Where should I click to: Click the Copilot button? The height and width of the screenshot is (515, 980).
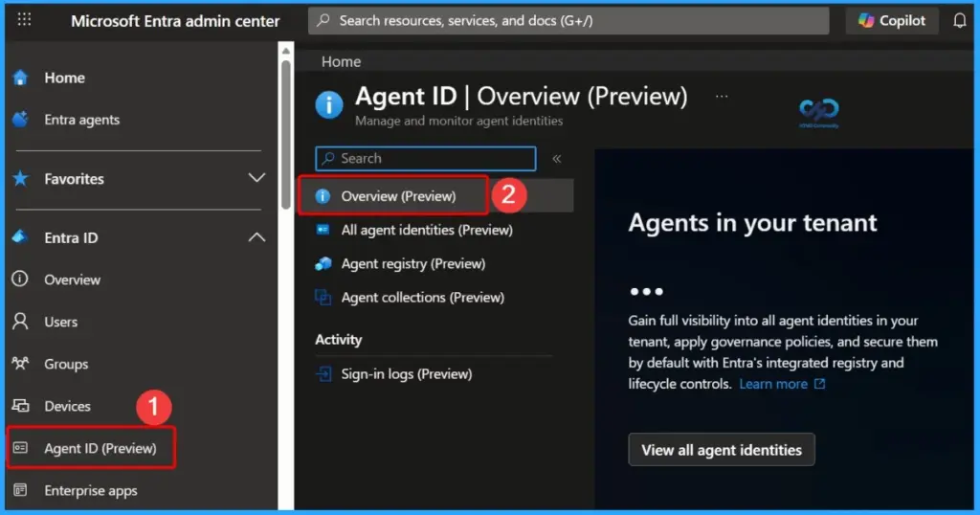click(x=892, y=21)
